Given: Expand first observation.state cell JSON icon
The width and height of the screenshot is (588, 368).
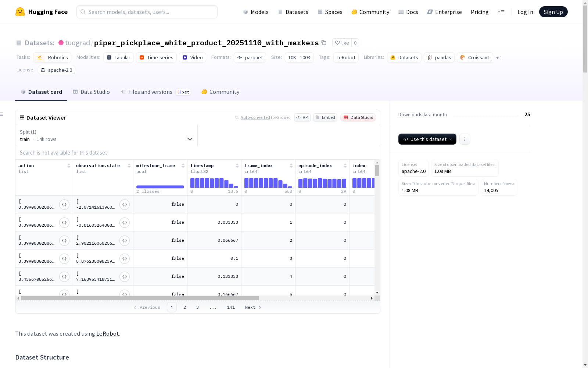Looking at the screenshot, I should click(125, 205).
